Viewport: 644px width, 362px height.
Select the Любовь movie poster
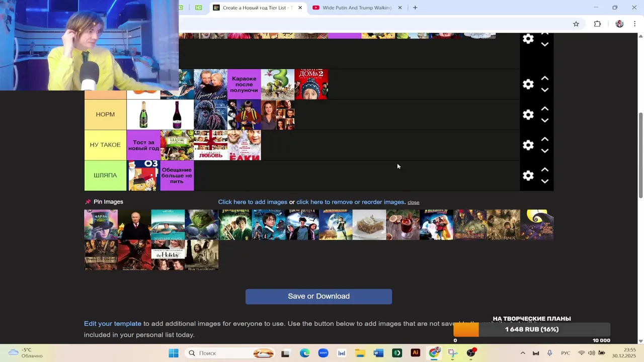click(x=210, y=145)
